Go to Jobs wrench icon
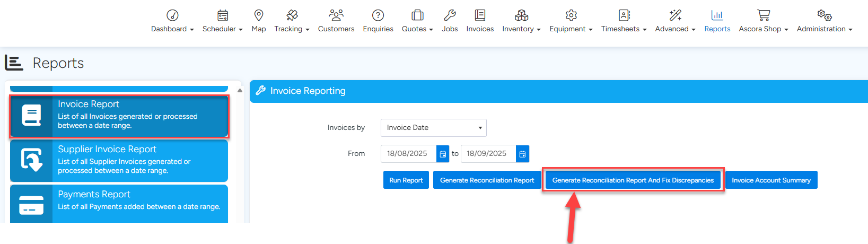 450,15
